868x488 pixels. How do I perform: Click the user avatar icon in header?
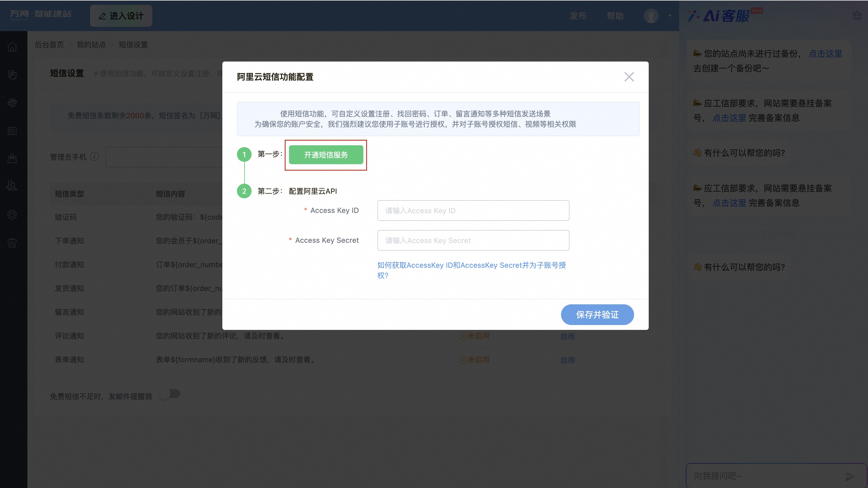[x=651, y=16]
